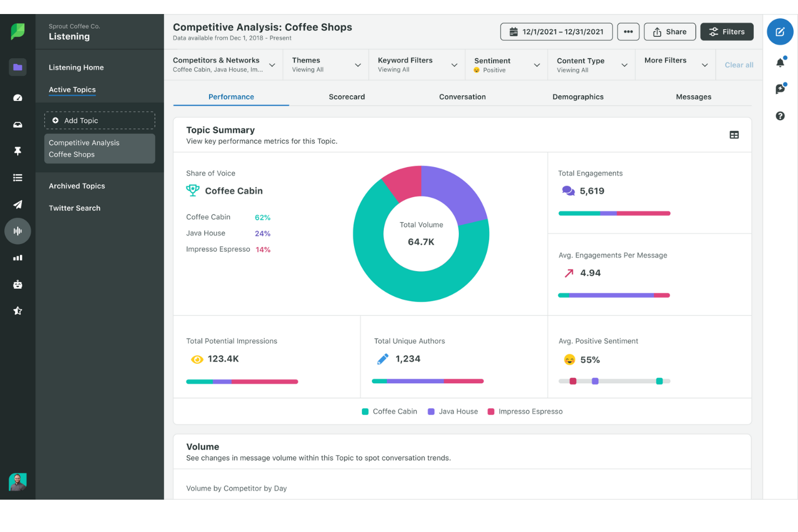The width and height of the screenshot is (798, 532).
Task: Click the Filters button
Action: click(727, 32)
